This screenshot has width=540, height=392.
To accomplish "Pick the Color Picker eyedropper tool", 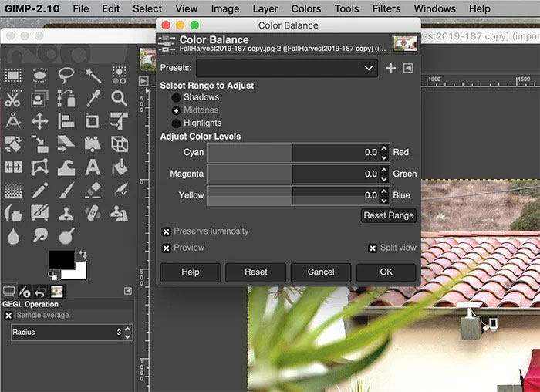I will (x=93, y=98).
